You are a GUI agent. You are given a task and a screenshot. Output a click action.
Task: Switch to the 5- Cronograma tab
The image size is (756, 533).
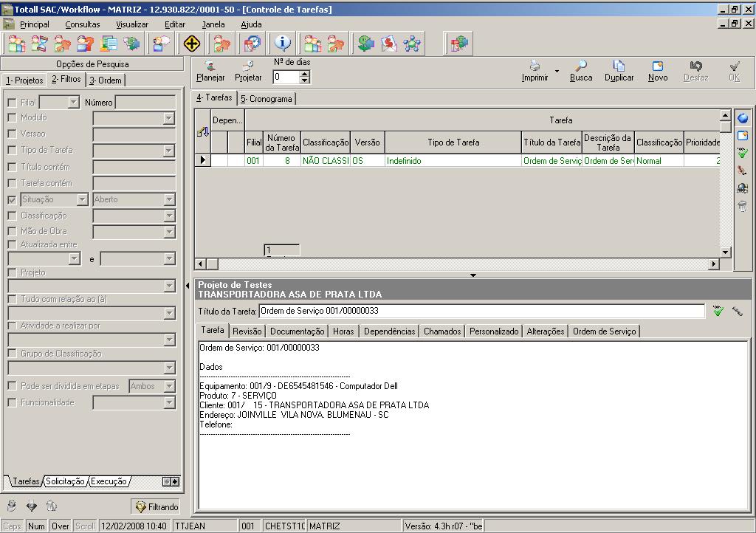tap(267, 99)
